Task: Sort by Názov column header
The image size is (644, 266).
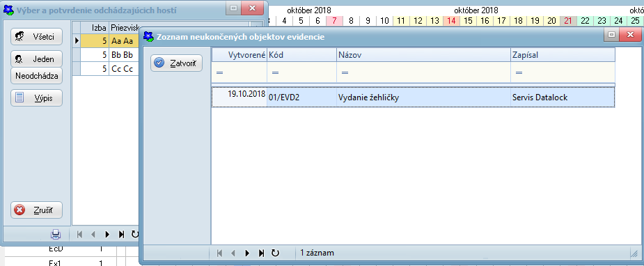Action: click(423, 55)
